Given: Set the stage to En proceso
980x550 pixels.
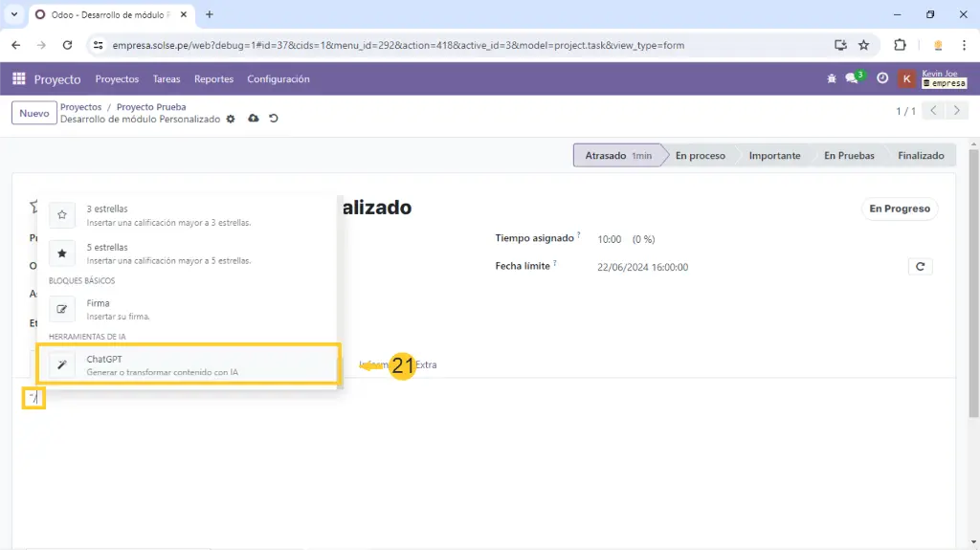Looking at the screenshot, I should point(700,156).
